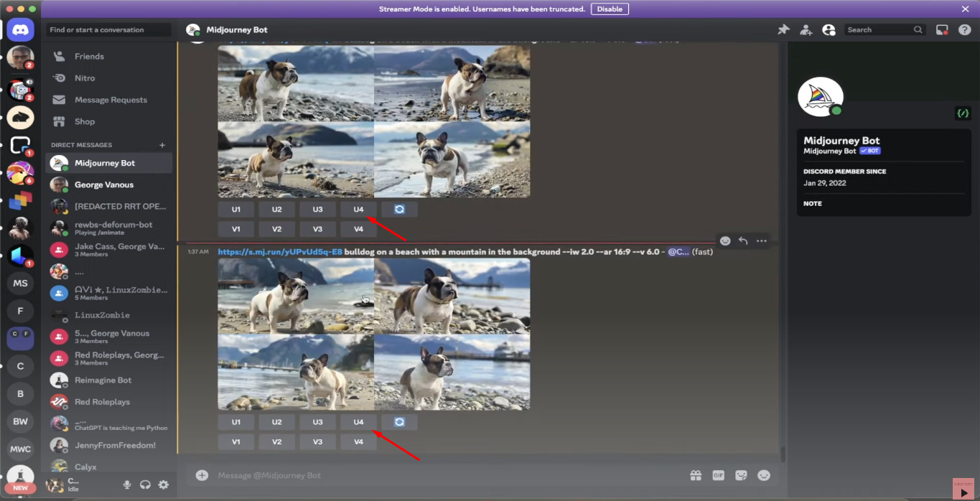Open the Nitro page
Viewport: 980px width, 501px height.
pyautogui.click(x=109, y=78)
